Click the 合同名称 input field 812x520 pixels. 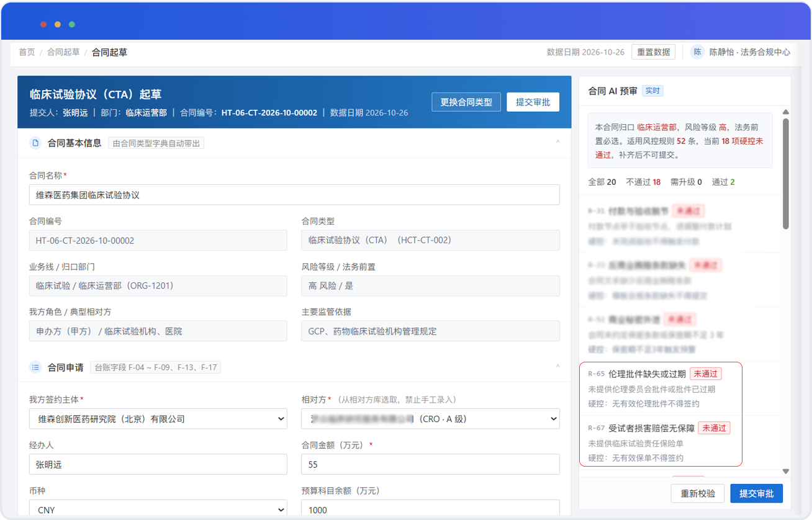tap(294, 195)
